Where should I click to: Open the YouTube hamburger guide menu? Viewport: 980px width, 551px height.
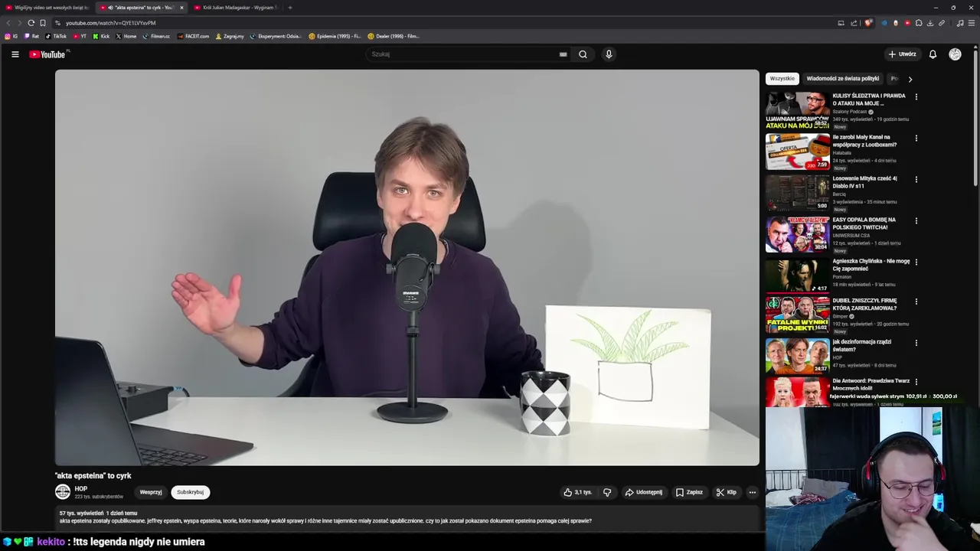[15, 54]
